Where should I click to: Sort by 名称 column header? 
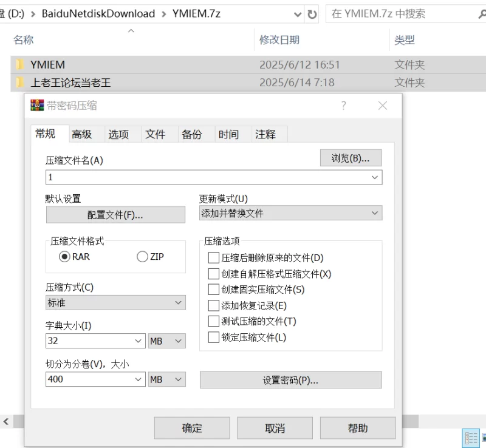tap(23, 40)
